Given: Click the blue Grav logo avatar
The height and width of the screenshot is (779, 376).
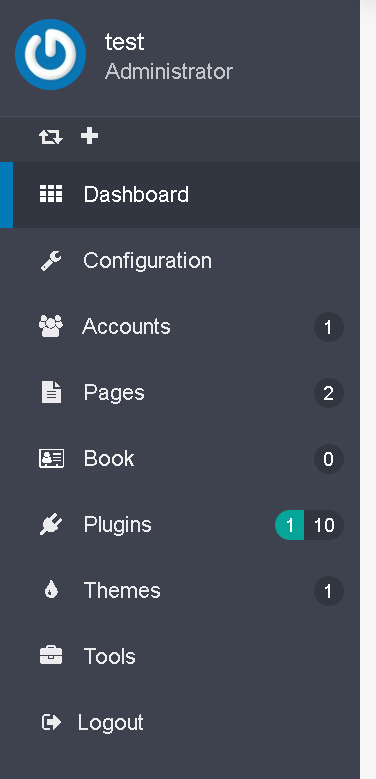Looking at the screenshot, I should click(50, 55).
